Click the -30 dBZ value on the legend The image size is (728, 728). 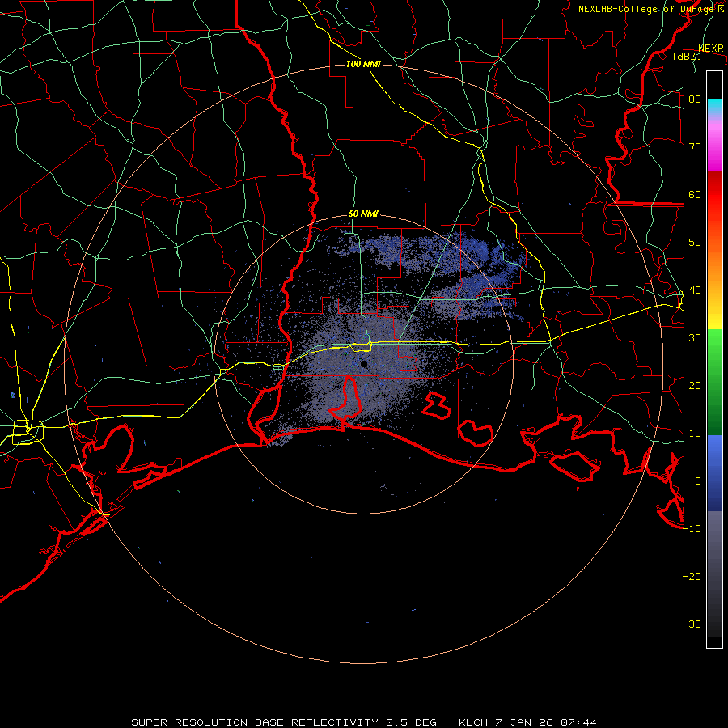coord(692,624)
